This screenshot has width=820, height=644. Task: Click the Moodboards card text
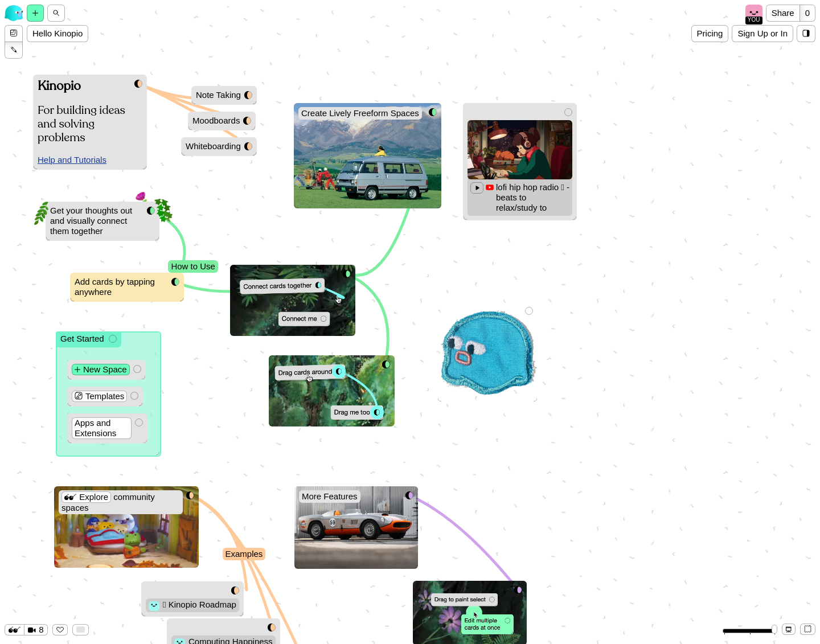pos(216,121)
